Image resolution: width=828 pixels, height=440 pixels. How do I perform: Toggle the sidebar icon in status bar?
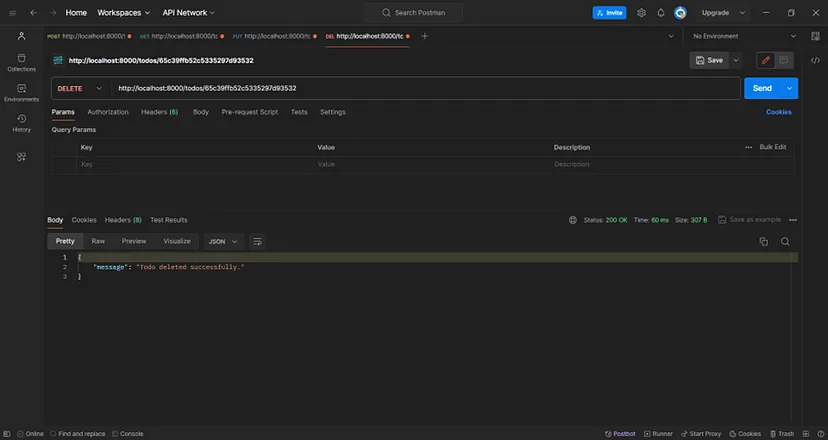click(x=7, y=434)
